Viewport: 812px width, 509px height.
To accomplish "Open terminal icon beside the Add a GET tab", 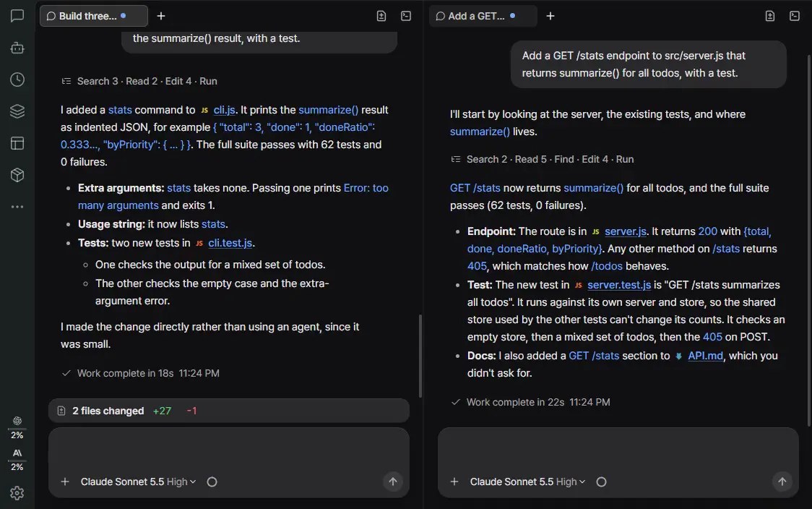I will click(x=795, y=16).
